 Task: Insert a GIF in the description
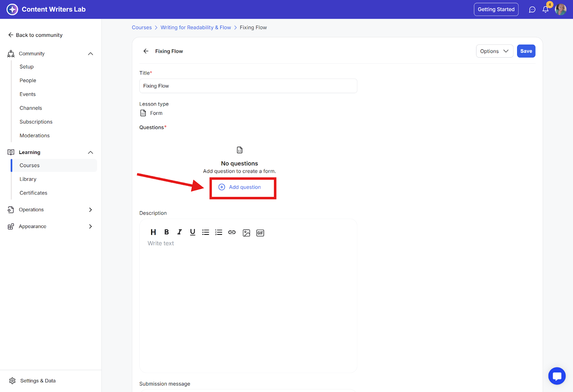260,233
